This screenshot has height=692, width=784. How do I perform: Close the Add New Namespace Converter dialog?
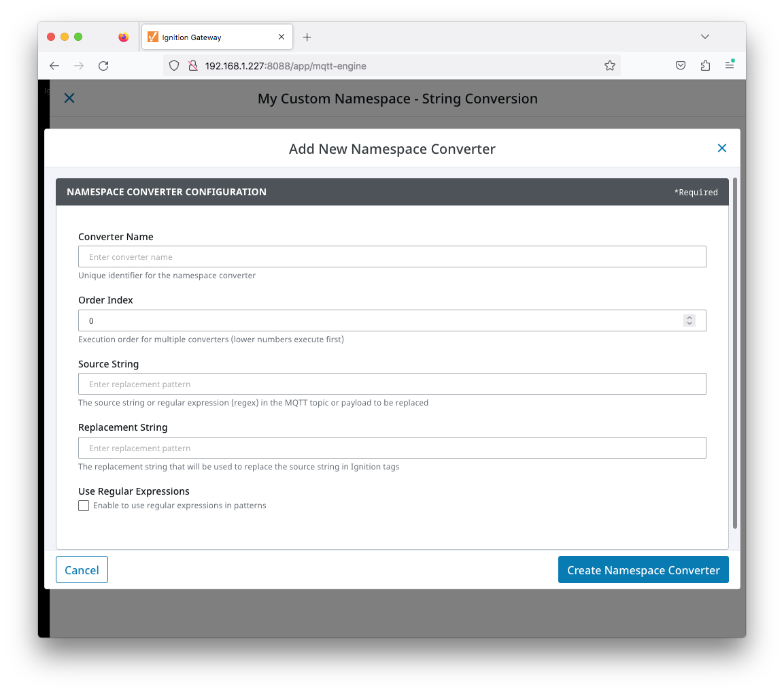(x=721, y=148)
